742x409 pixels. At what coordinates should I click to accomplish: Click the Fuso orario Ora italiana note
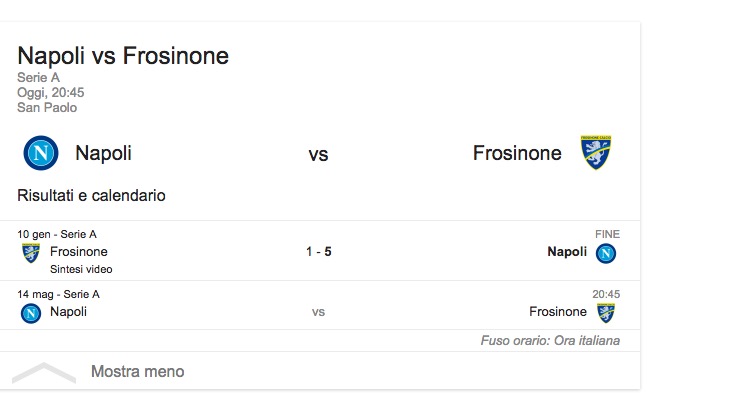click(550, 340)
